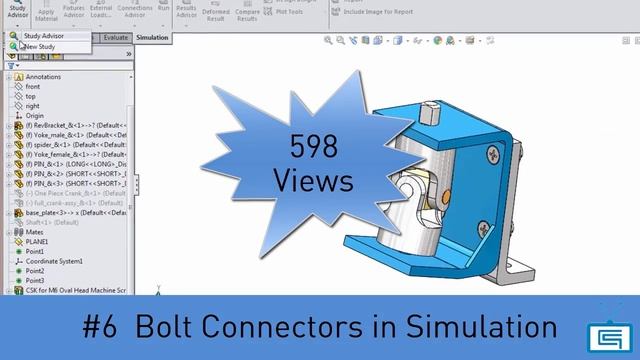Click the Run simulation button
The width and height of the screenshot is (640, 360).
click(x=163, y=7)
